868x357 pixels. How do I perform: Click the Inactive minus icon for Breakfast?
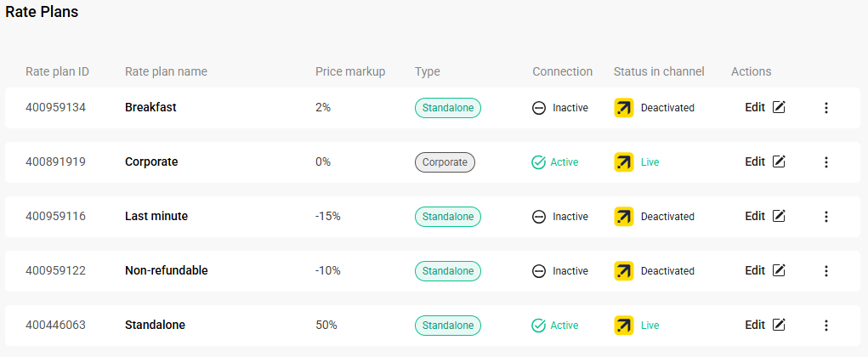539,108
